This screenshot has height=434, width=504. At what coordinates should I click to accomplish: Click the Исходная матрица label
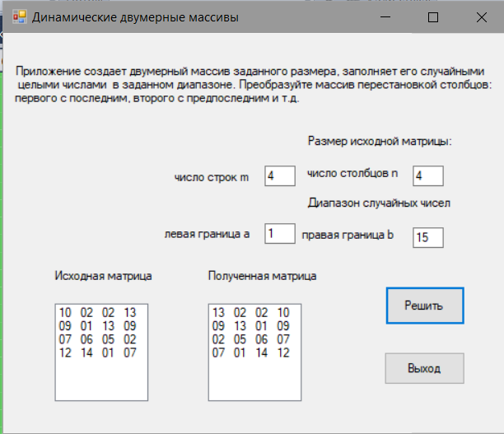(103, 276)
